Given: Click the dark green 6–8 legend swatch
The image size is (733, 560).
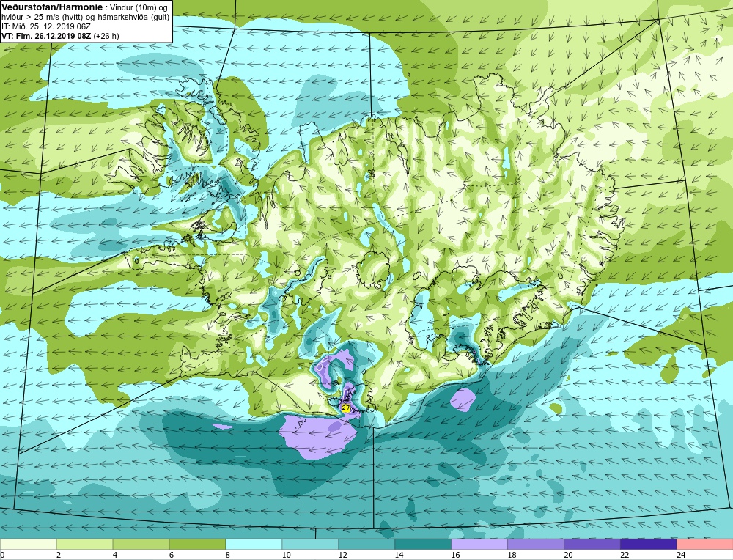Looking at the screenshot, I should (x=197, y=545).
